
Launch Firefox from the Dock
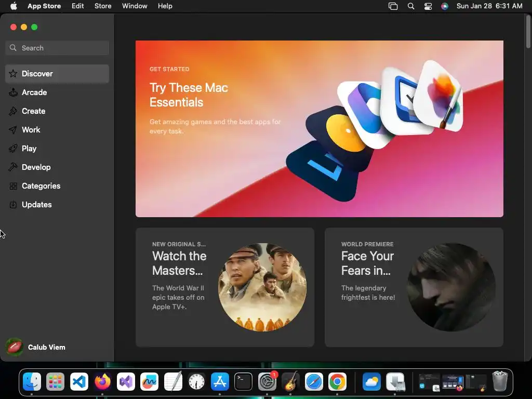click(x=102, y=381)
